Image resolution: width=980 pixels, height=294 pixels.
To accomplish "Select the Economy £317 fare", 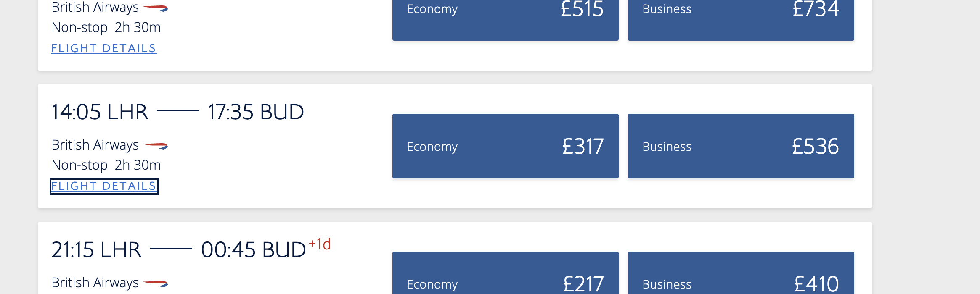I will click(x=505, y=146).
